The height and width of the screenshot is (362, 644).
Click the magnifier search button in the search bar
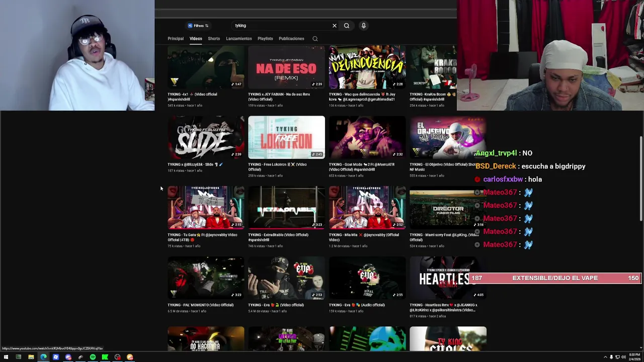coord(347,26)
